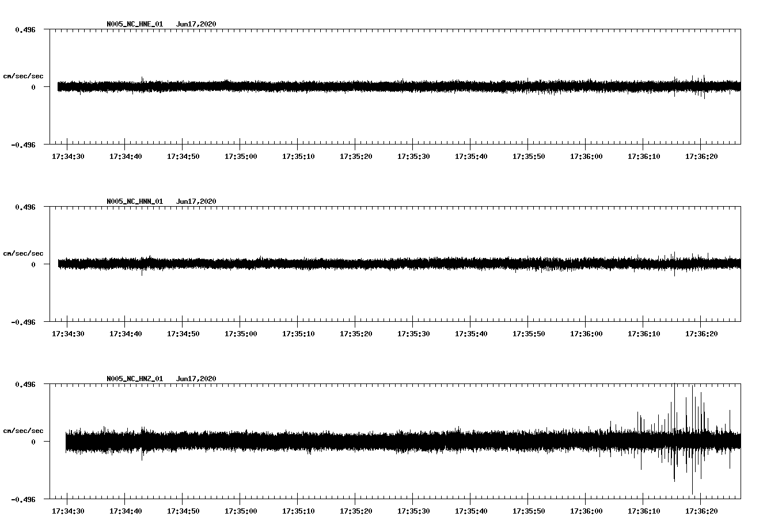The width and height of the screenshot is (782, 532).
Task: Click the 0 axis value on the HNZ plot
Action: pos(33,442)
